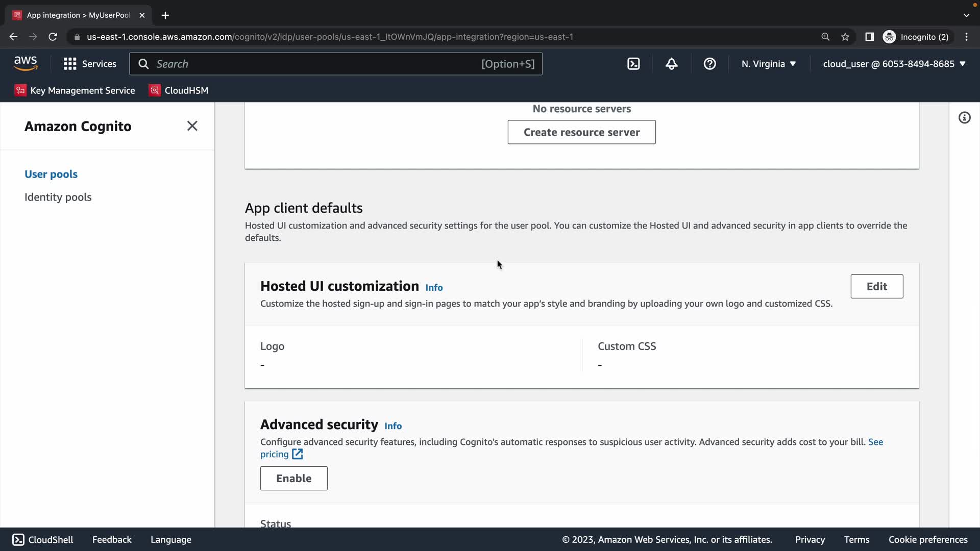This screenshot has height=551, width=980.
Task: Expand the cloud_user account dropdown
Action: [894, 64]
